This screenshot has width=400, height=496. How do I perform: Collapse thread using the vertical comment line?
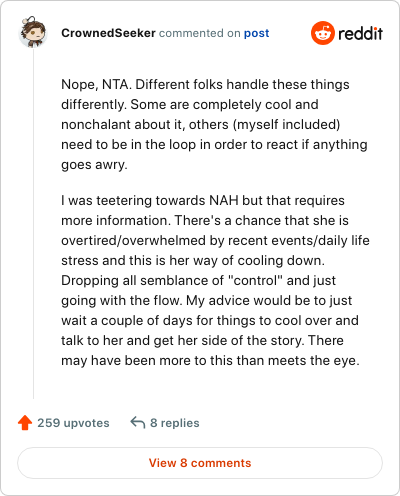click(x=33, y=223)
